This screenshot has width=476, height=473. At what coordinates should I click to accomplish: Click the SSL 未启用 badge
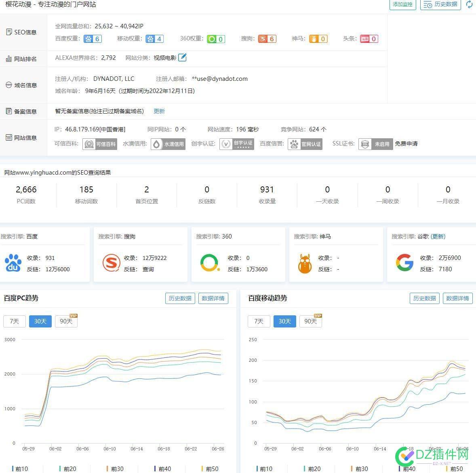tap(375, 144)
